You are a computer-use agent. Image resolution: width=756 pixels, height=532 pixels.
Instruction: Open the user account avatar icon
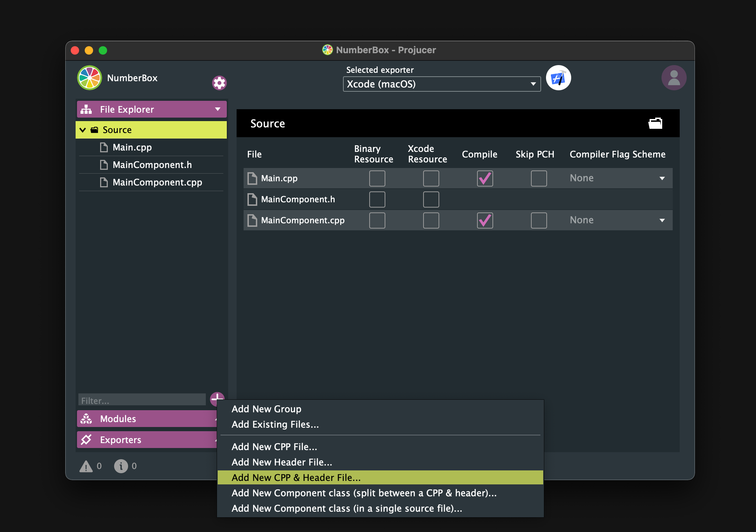pyautogui.click(x=674, y=78)
